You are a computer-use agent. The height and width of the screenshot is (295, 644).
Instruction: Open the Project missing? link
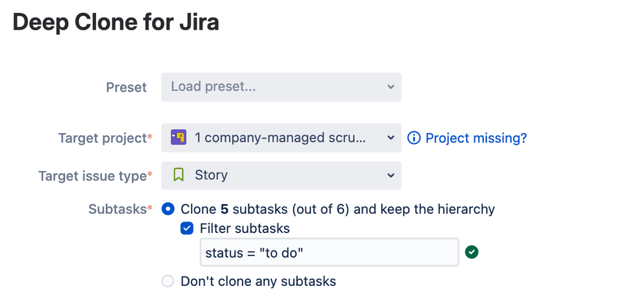pyautogui.click(x=476, y=138)
